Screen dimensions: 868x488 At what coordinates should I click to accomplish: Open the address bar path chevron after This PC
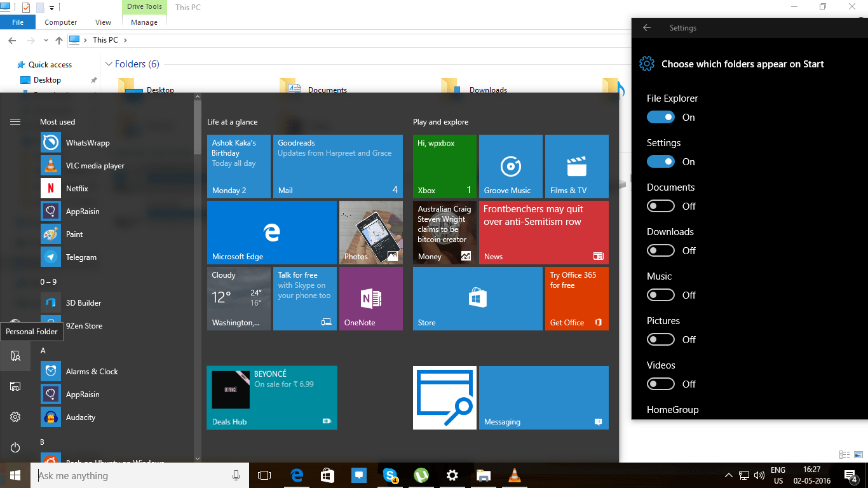click(x=125, y=40)
